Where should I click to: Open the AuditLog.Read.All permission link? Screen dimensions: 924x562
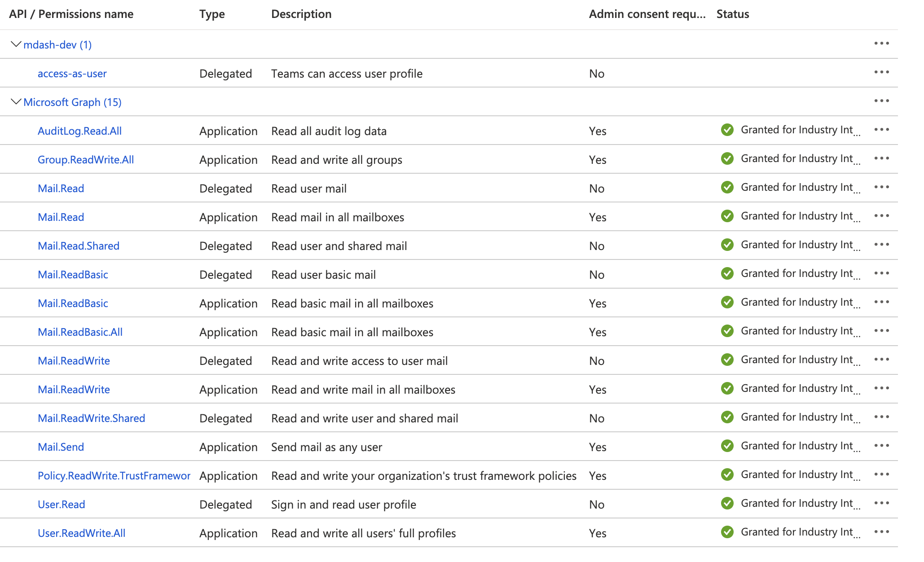pyautogui.click(x=79, y=131)
